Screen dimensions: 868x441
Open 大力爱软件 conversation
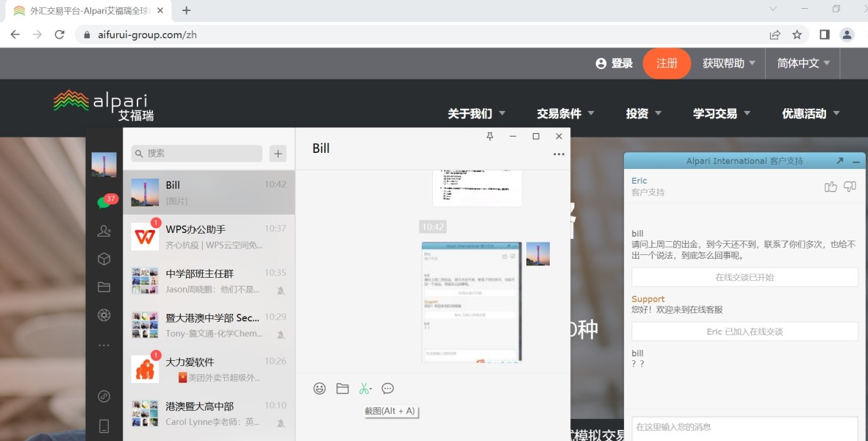[209, 369]
